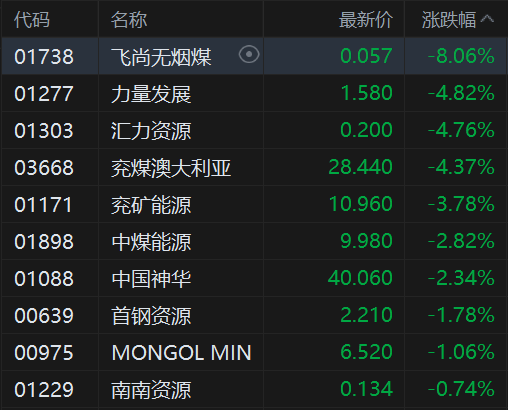This screenshot has height=410, width=508.
Task: Click price 1.580
Action: [367, 93]
